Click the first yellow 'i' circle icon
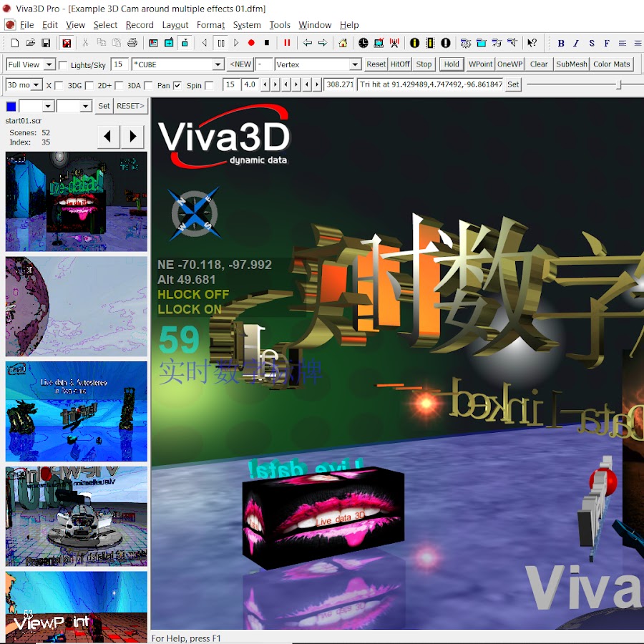 414,43
